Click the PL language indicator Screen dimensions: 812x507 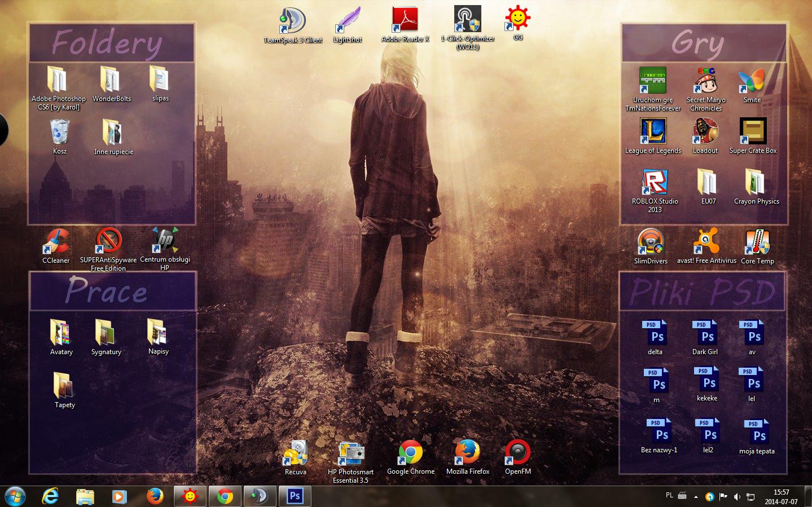click(669, 495)
